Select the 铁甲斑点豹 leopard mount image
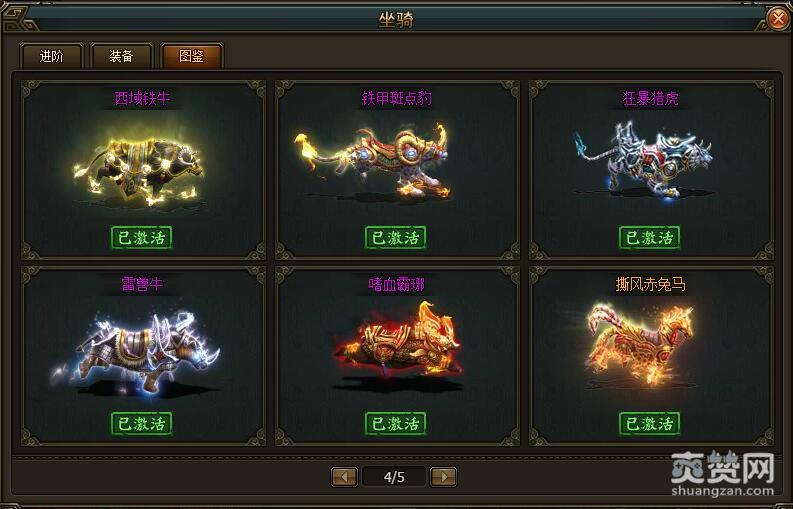Image resolution: width=793 pixels, height=509 pixels. (373, 162)
